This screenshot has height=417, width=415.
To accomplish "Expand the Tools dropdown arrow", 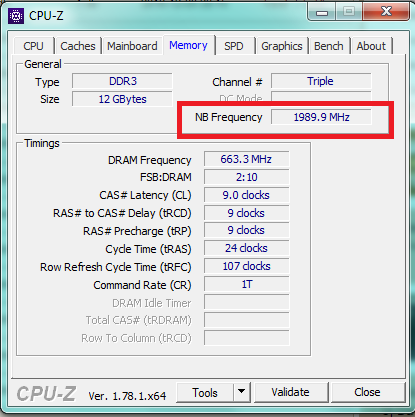I will pos(242,393).
